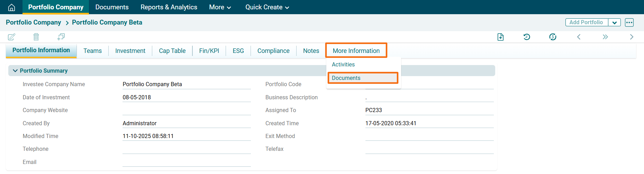Viewport: 644px width, 174px height.
Task: Click the dollar currency refresh icon
Action: coord(553,37)
